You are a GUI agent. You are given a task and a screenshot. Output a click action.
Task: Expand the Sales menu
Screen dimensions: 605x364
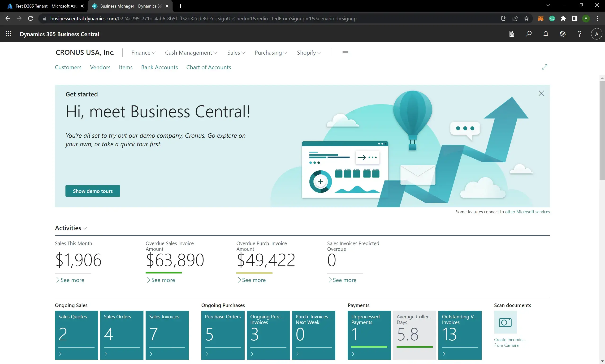tap(236, 52)
